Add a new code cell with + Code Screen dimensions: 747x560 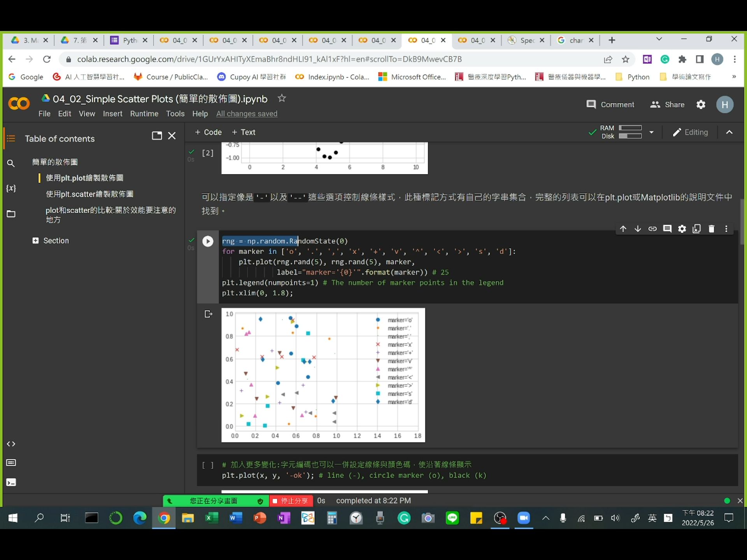[208, 132]
